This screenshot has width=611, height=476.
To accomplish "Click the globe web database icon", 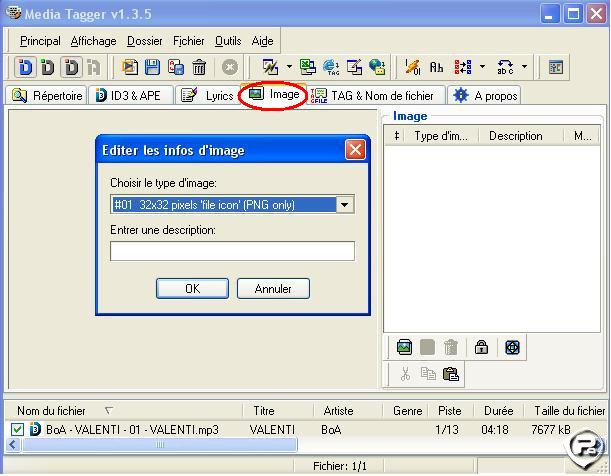I will tap(377, 67).
